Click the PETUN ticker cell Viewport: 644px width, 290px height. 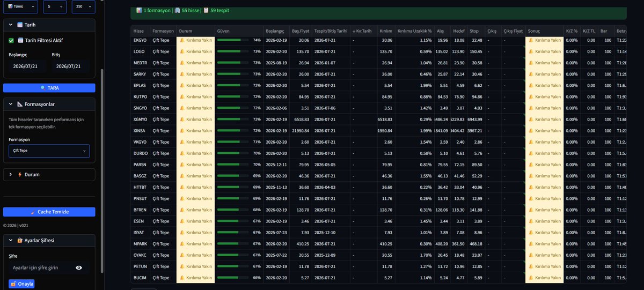point(140,266)
